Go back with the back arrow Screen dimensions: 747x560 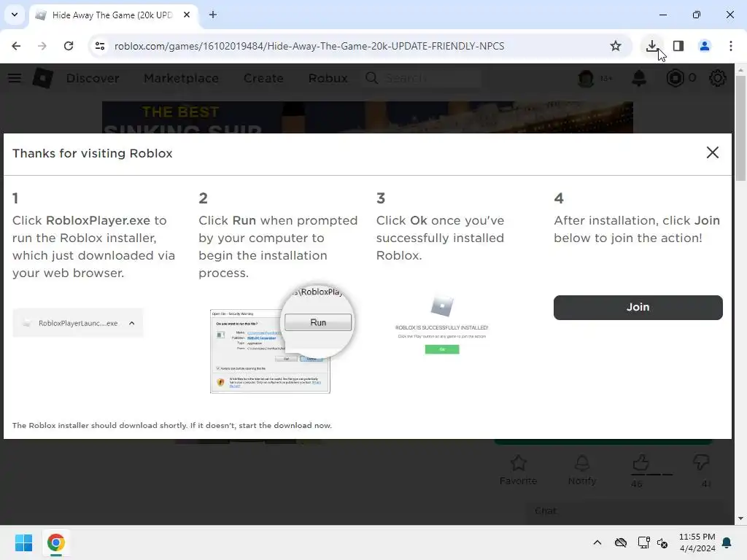16,46
